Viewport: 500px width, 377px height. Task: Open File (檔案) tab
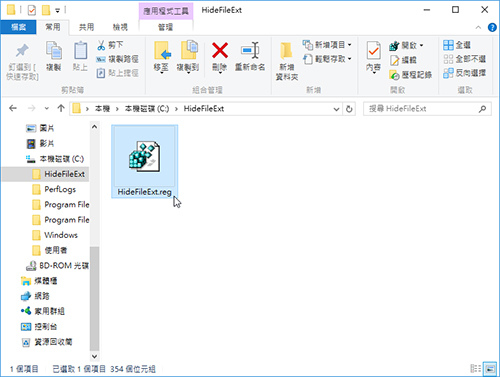18,27
